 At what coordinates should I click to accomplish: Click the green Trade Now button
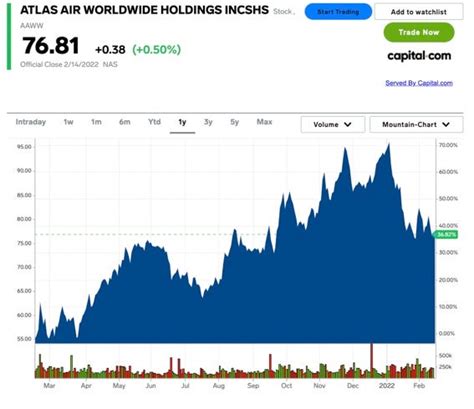point(419,32)
